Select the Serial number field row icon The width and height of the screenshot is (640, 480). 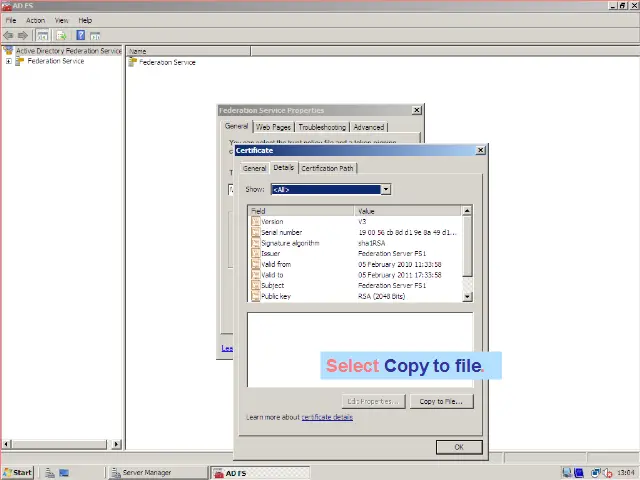[255, 232]
